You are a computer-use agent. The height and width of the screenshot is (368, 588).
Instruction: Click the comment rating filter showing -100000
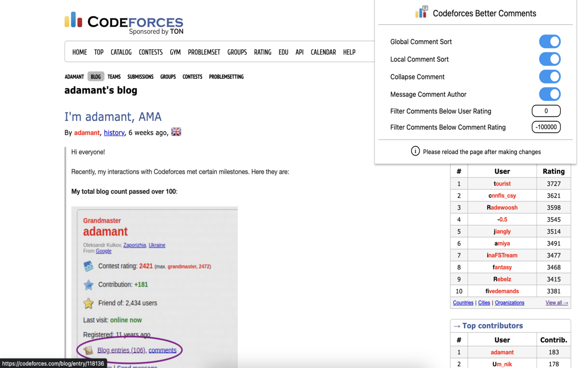tap(546, 127)
